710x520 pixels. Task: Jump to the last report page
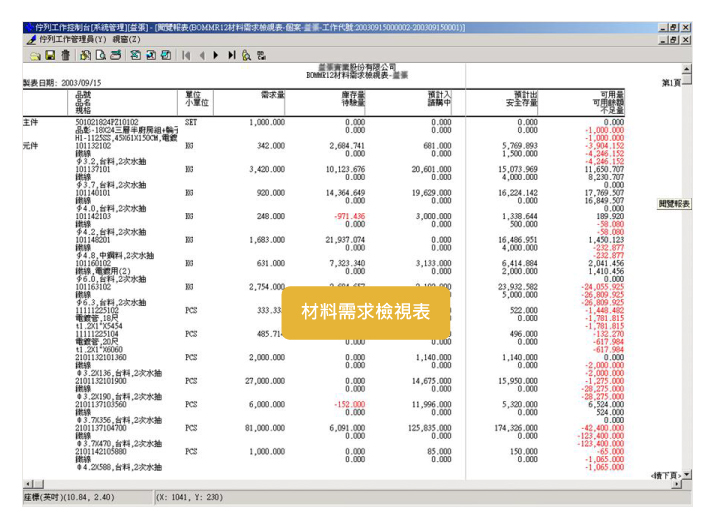coord(231,57)
